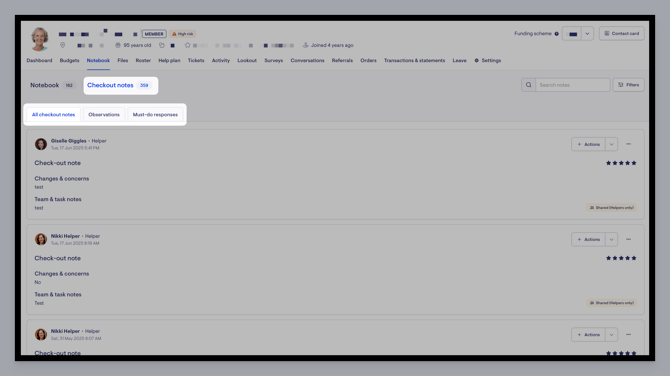Viewport: 670px width, 376px height.
Task: Open the Surveys tab
Action: [x=273, y=61]
